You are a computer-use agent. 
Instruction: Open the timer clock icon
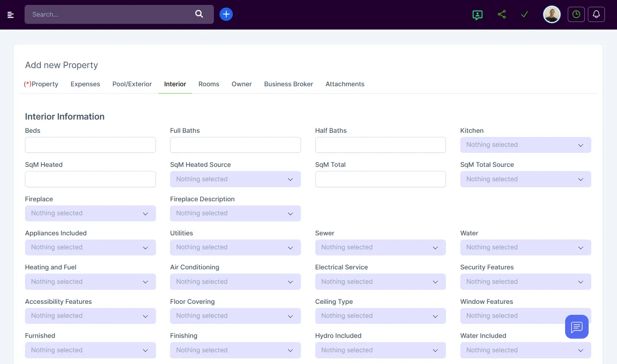pyautogui.click(x=576, y=14)
